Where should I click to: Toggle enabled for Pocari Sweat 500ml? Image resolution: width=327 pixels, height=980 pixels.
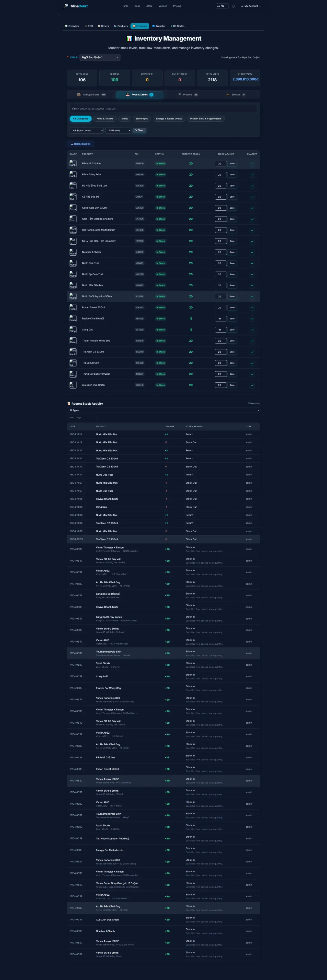pos(252,307)
